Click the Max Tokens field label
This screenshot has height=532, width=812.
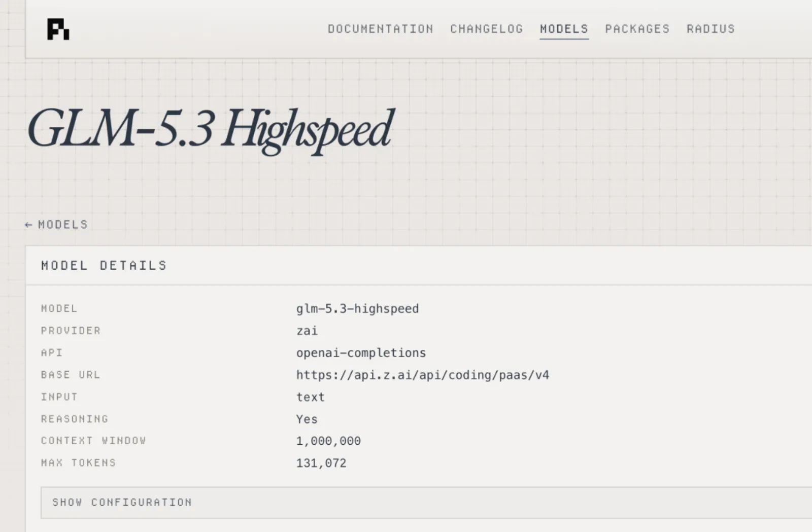coord(78,463)
